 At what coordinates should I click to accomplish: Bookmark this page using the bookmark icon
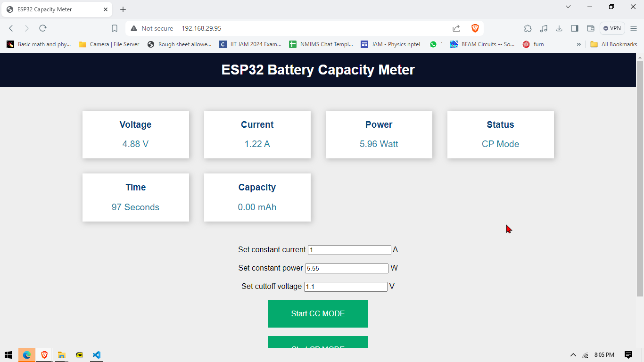coord(115,28)
